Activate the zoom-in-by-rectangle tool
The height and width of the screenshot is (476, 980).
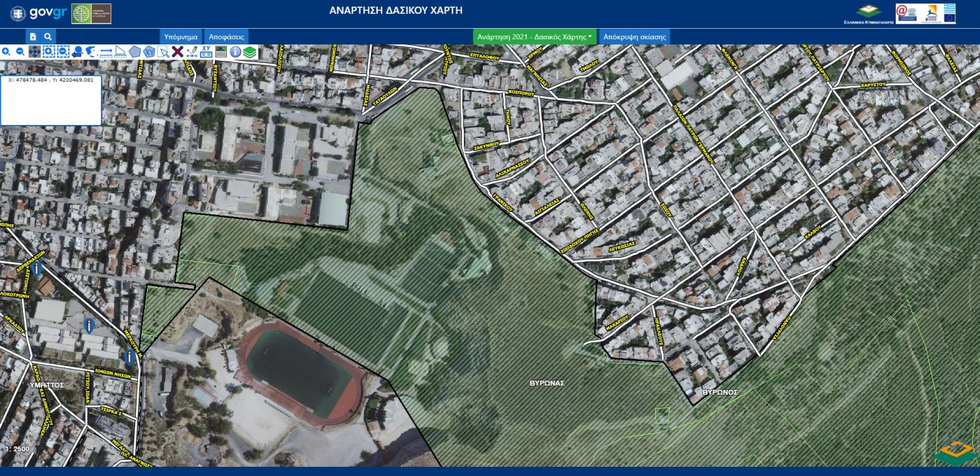point(48,52)
